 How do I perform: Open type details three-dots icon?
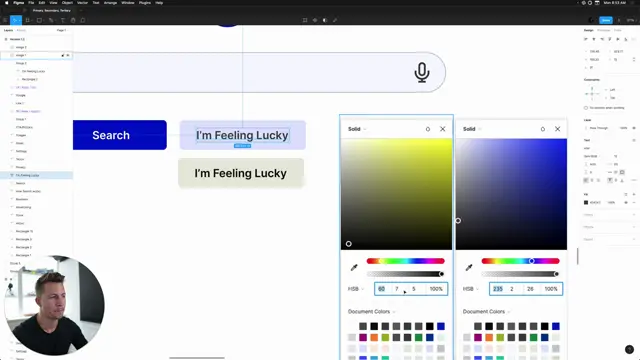634,180
